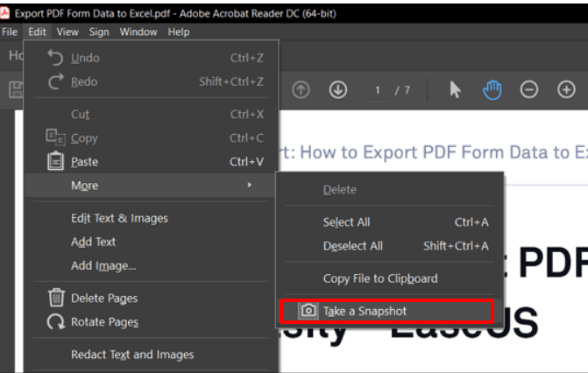This screenshot has height=373, width=588.
Task: Open the Sign menu
Action: [99, 32]
